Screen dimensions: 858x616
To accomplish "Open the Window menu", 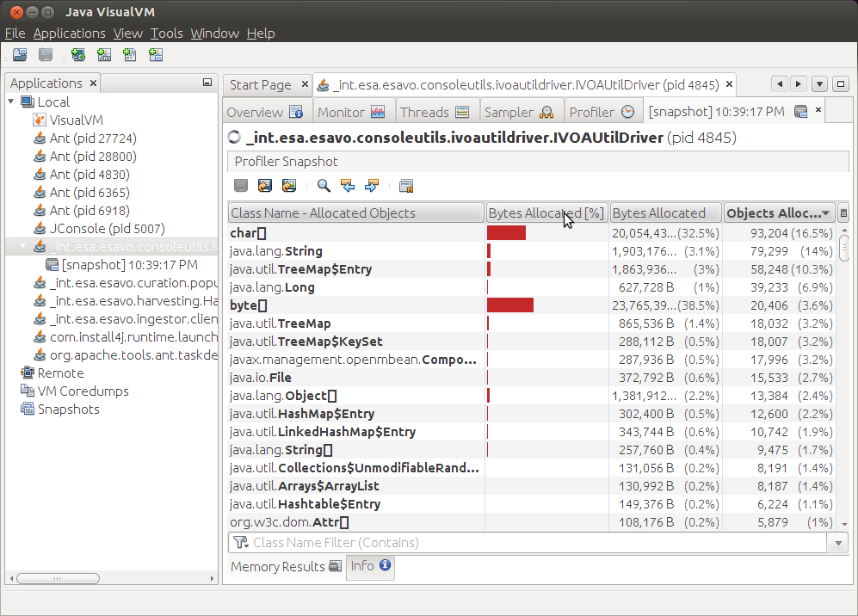I will point(214,34).
